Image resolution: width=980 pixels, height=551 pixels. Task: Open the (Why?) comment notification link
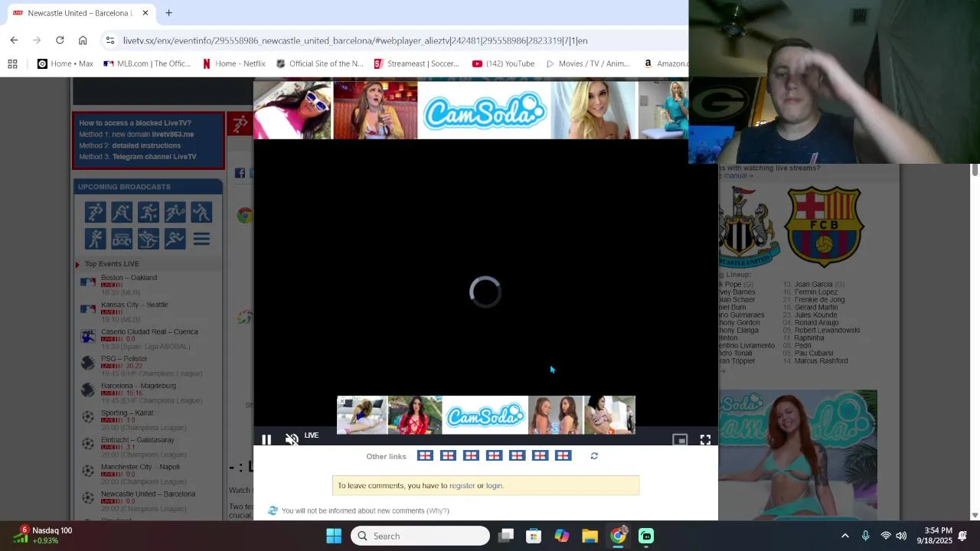click(438, 510)
